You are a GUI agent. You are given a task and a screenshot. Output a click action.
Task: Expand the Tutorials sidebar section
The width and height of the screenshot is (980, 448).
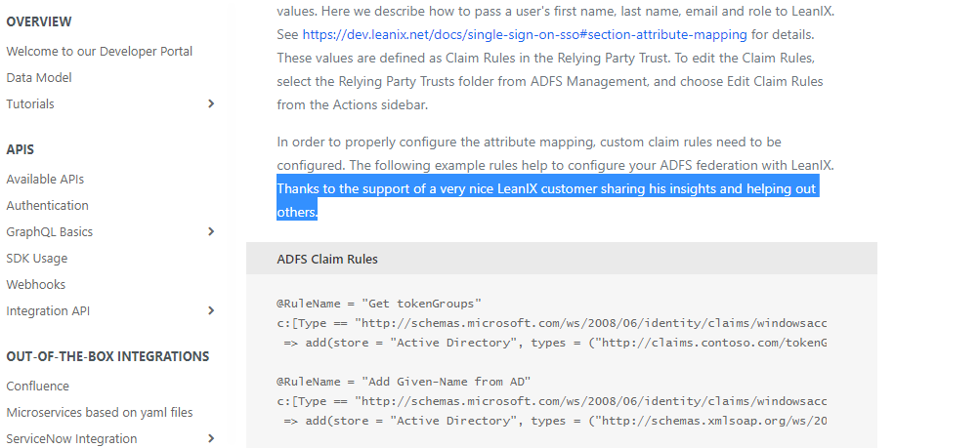point(211,103)
